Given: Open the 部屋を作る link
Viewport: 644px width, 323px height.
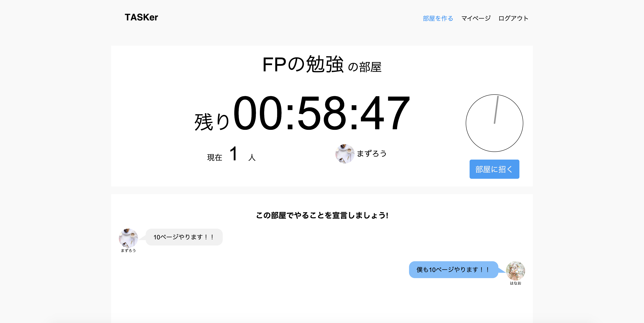Looking at the screenshot, I should point(438,18).
